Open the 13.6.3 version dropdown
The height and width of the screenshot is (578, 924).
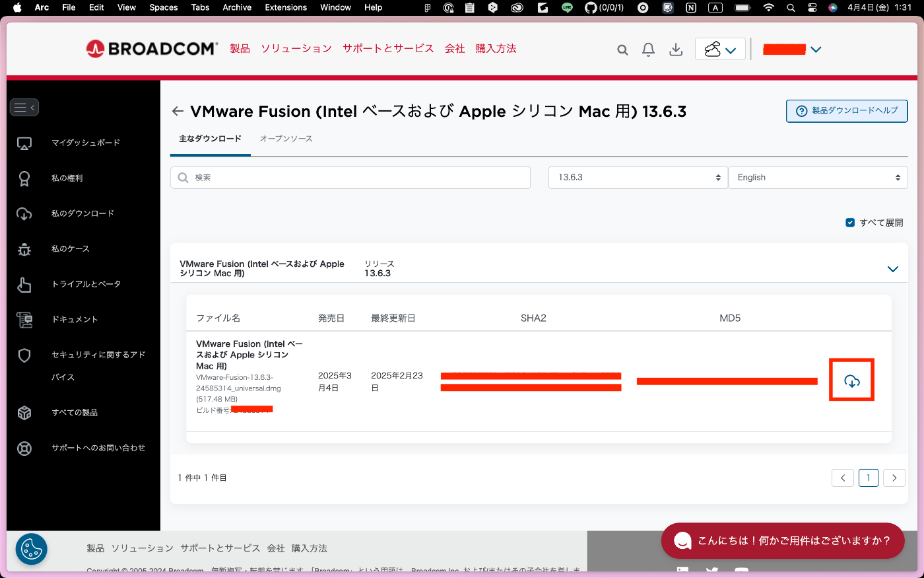click(x=638, y=178)
